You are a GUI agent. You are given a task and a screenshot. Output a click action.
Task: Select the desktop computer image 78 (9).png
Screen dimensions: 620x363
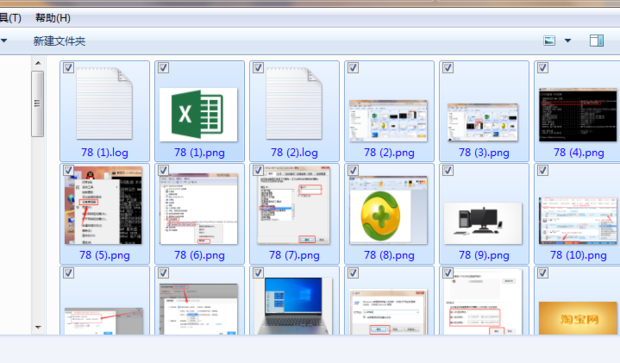483,223
